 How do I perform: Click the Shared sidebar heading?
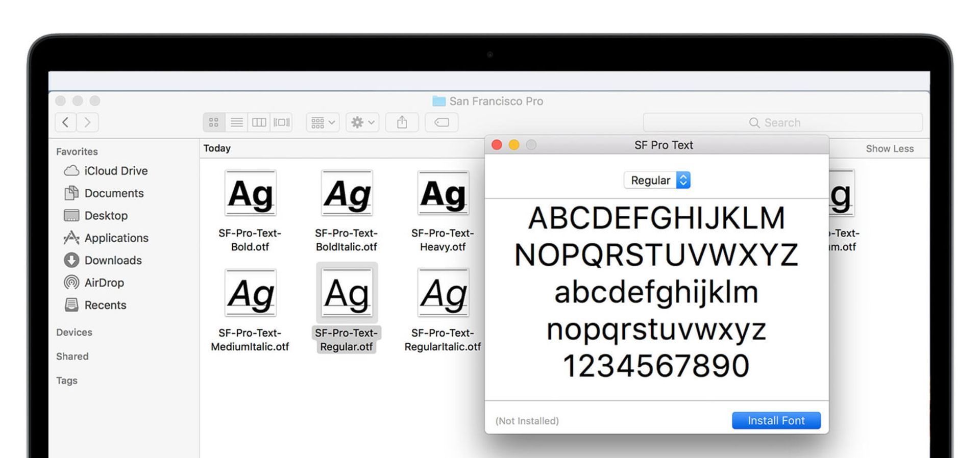tap(72, 357)
